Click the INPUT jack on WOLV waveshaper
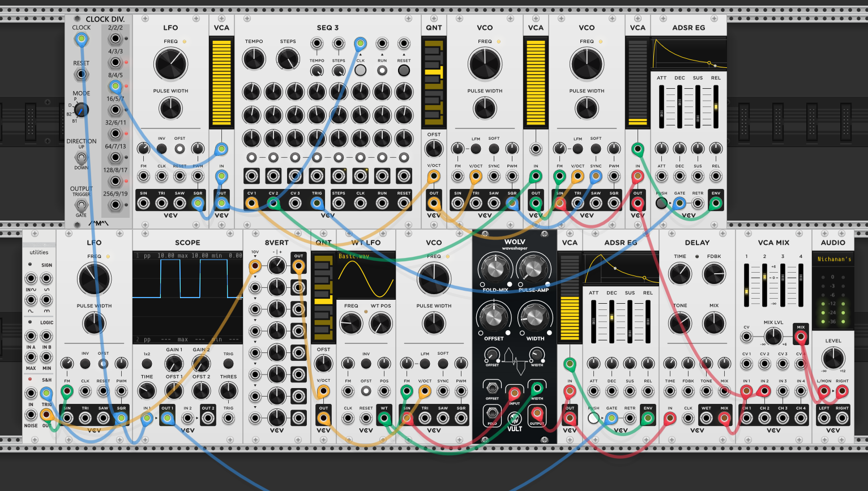The image size is (868, 491). pos(514,393)
